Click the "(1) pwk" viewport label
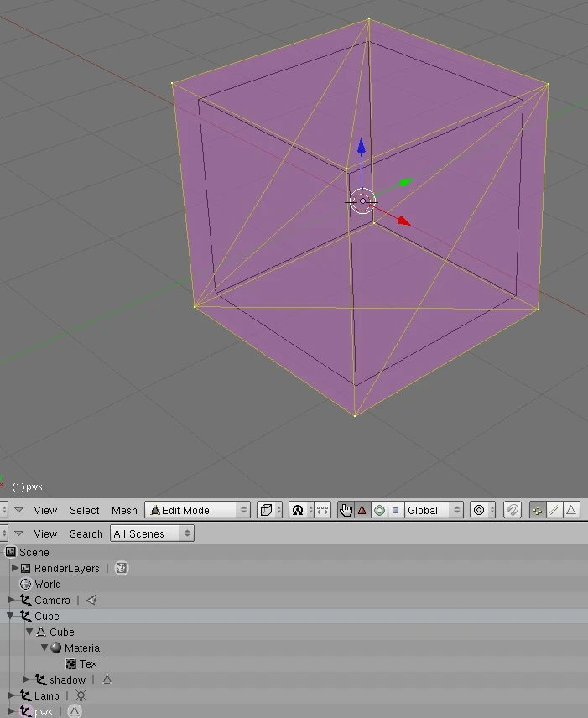 click(27, 486)
